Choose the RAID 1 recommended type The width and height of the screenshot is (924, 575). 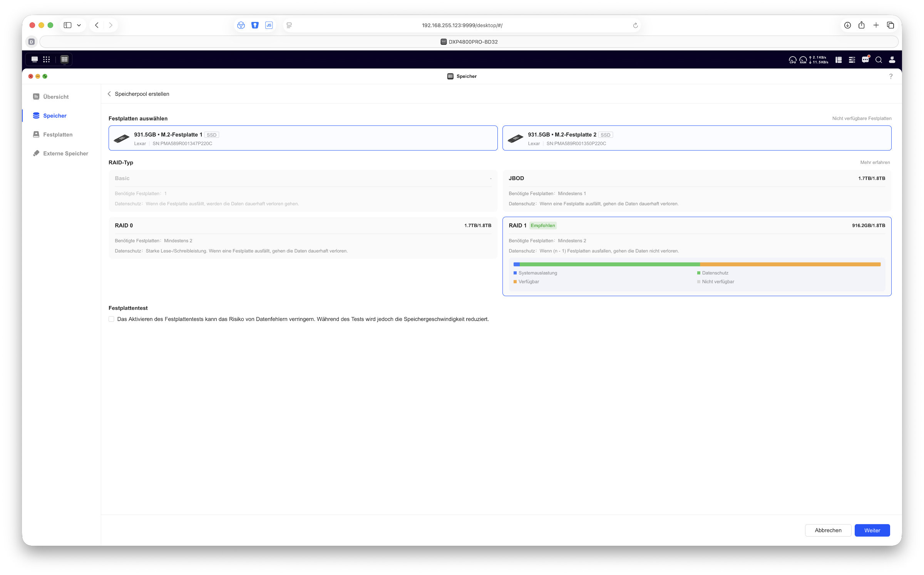click(697, 256)
